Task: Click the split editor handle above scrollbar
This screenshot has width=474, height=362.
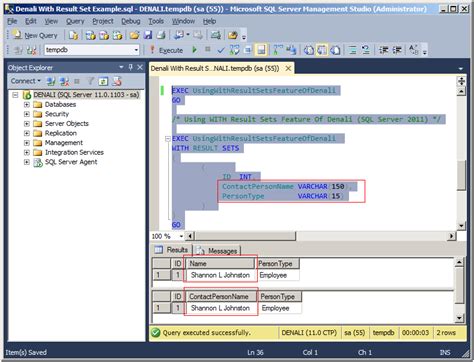Action: (461, 81)
